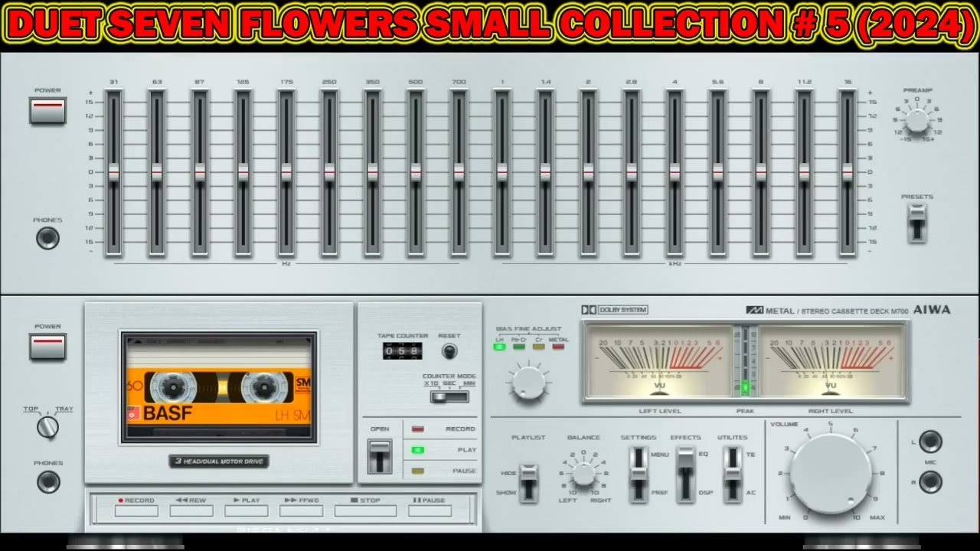The width and height of the screenshot is (980, 551).
Task: Flip the SETTINGS menu/pref switch
Action: click(x=639, y=473)
